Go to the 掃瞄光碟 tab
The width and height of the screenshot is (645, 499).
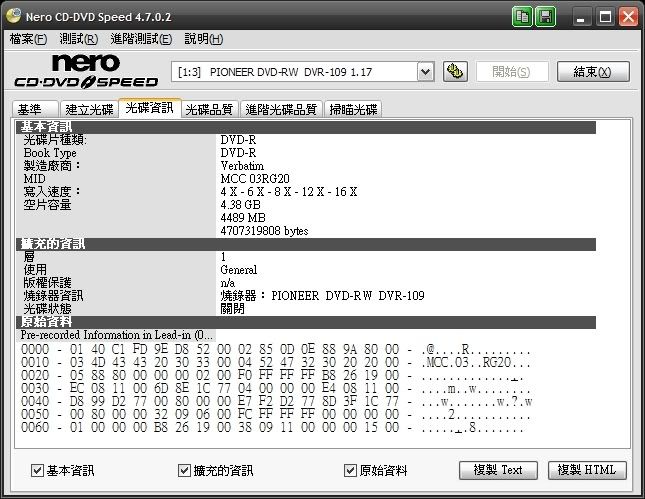click(353, 109)
